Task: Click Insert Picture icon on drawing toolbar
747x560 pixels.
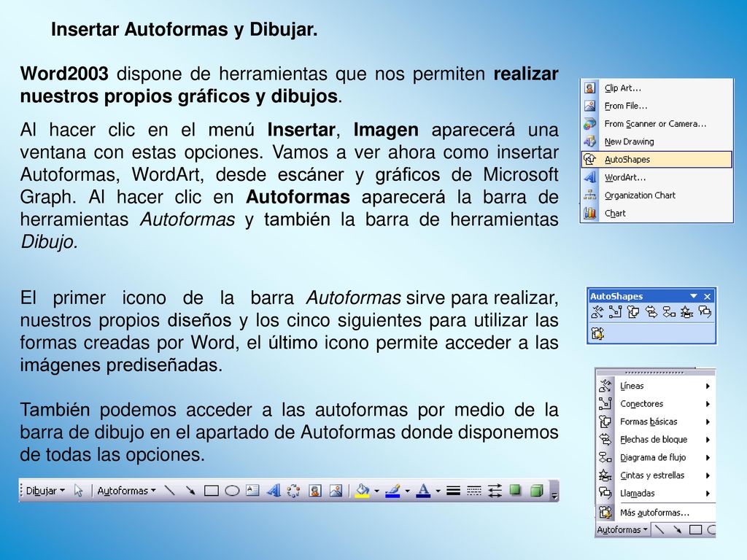Action: (x=336, y=491)
